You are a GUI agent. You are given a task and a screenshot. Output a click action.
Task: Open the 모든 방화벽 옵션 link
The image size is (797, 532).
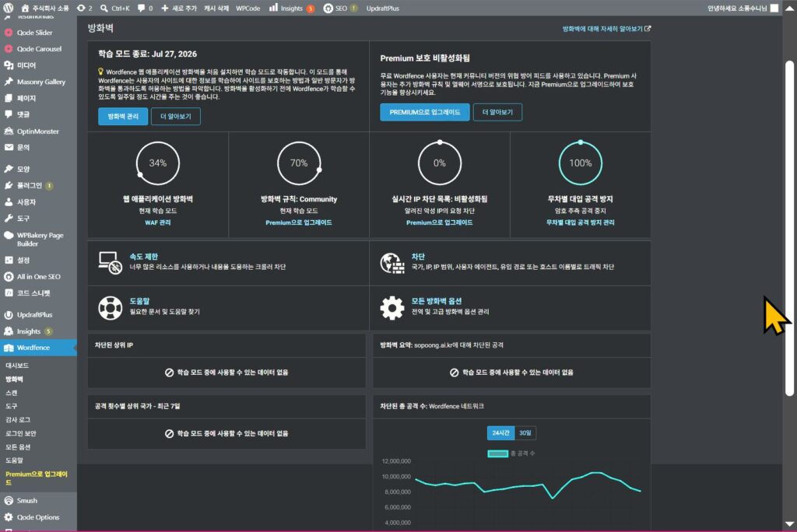(436, 301)
